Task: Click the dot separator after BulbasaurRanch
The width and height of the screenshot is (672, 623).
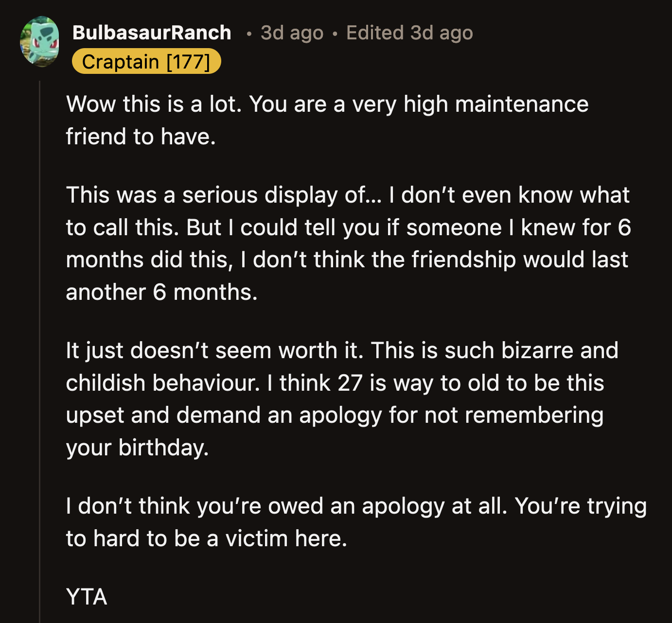Action: [x=248, y=33]
